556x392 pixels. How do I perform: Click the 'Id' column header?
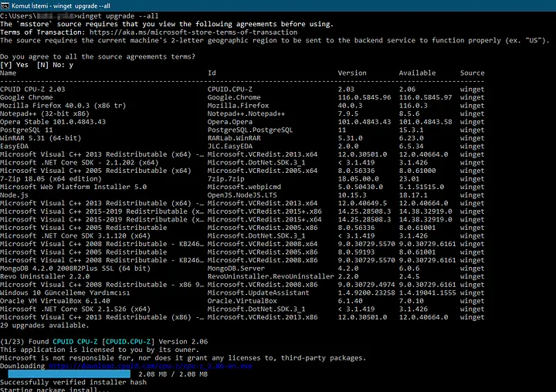(x=212, y=73)
